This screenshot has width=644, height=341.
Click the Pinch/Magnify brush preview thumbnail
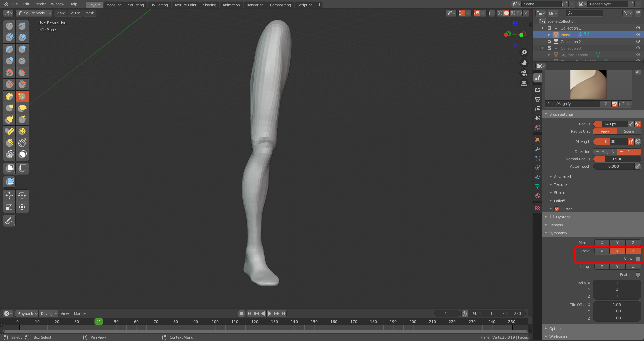588,85
